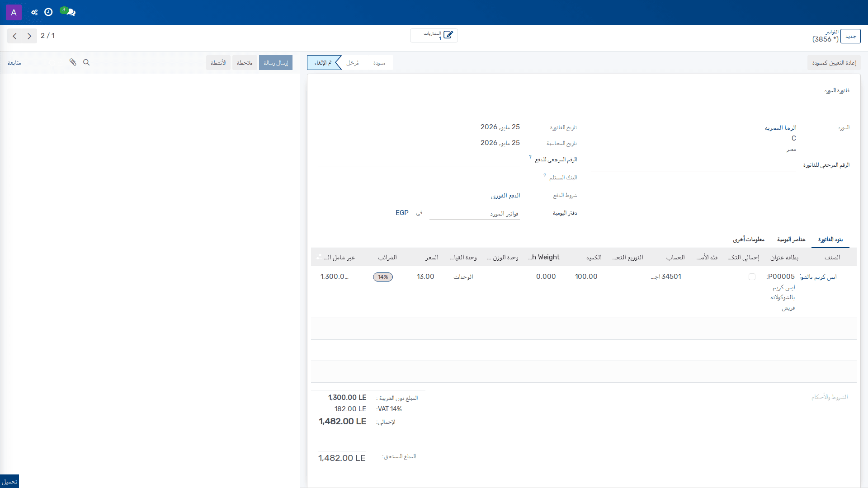
Task: Sort by الحساب account column header
Action: [x=675, y=257]
